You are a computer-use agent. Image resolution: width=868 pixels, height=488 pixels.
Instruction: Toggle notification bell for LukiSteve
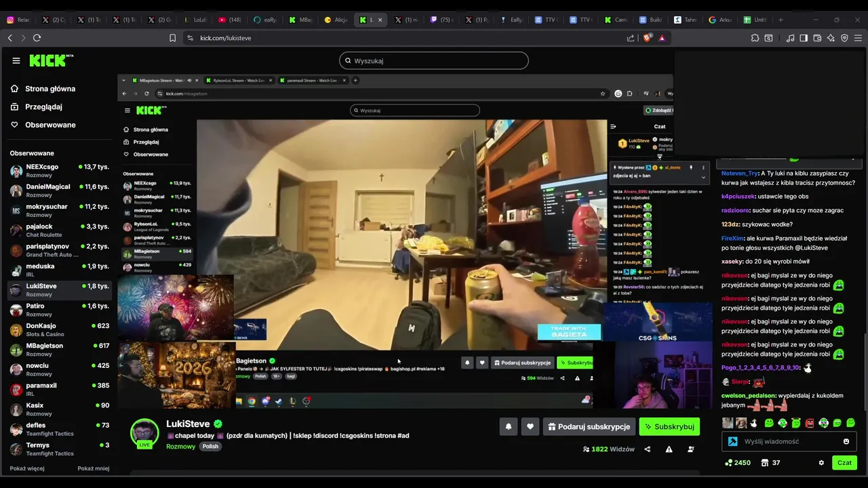point(509,426)
